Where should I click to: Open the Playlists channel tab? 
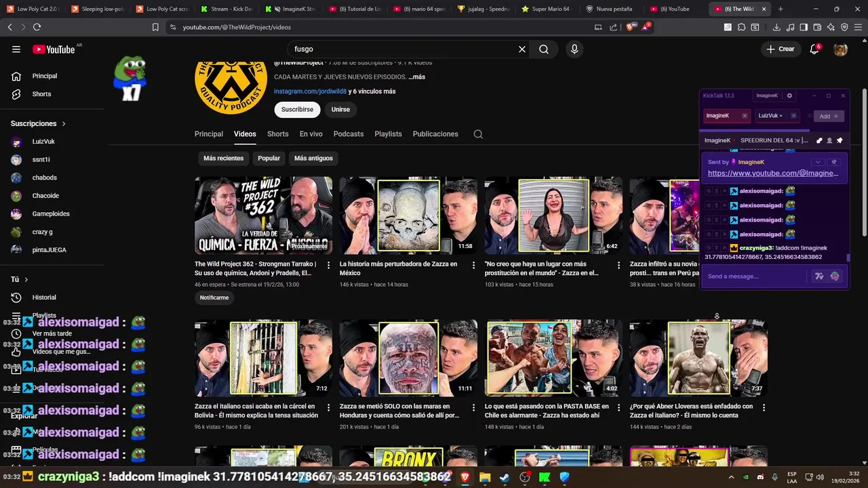pyautogui.click(x=388, y=134)
